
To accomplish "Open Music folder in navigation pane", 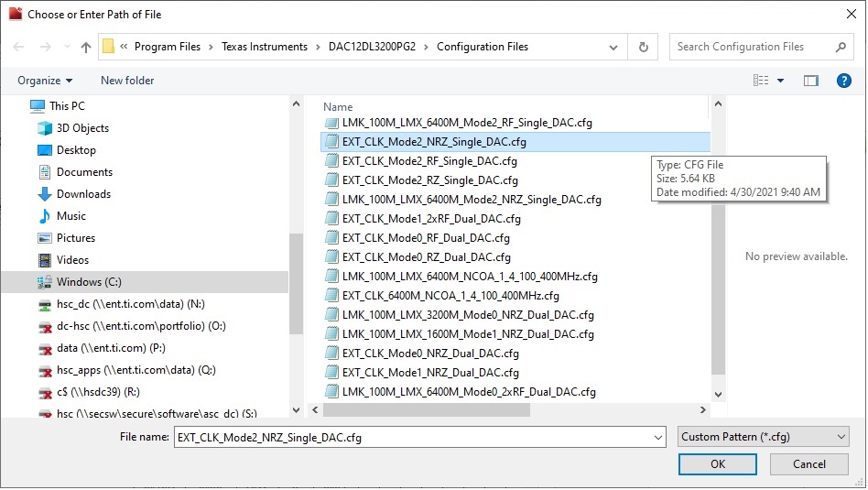I will point(71,216).
